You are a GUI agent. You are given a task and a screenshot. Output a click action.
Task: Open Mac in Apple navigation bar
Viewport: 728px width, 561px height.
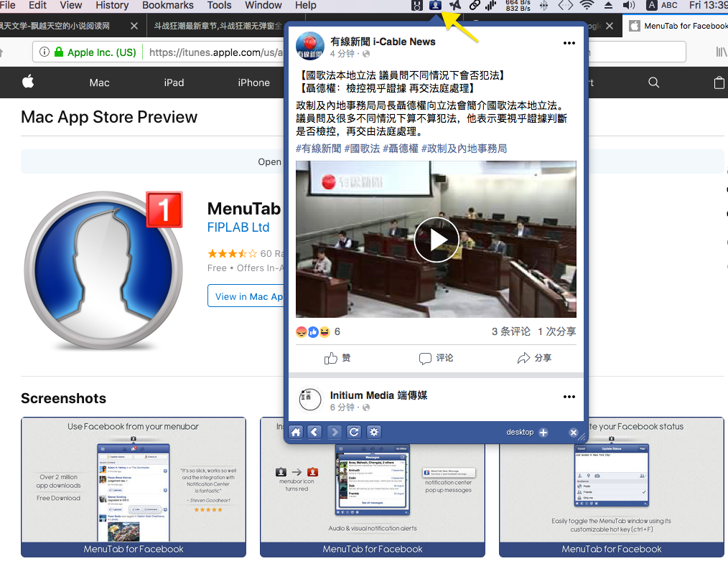(x=99, y=82)
